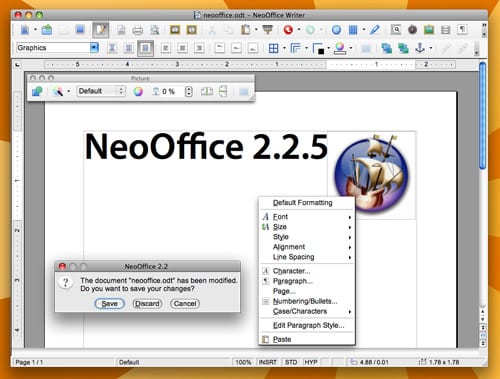Toggle STD selection mode in status bar

pyautogui.click(x=291, y=362)
